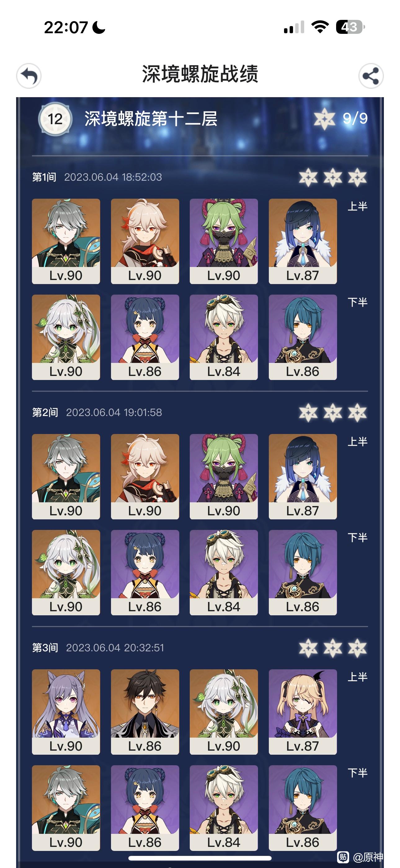400x868 pixels.
Task: Tap the floor 12 badge icon
Action: coord(55,119)
